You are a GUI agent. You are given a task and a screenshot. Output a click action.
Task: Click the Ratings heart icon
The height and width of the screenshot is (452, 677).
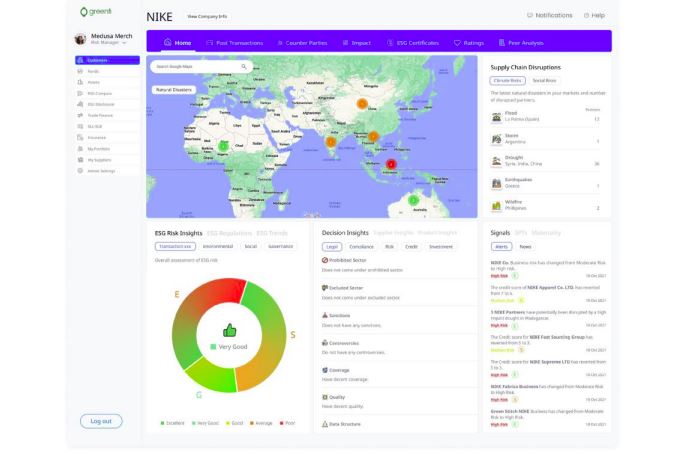point(457,43)
